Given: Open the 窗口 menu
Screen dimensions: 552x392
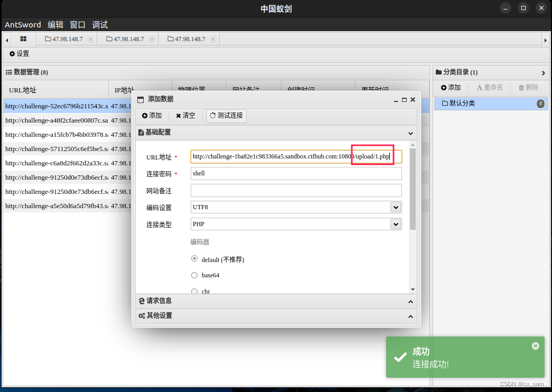Looking at the screenshot, I should click(78, 25).
